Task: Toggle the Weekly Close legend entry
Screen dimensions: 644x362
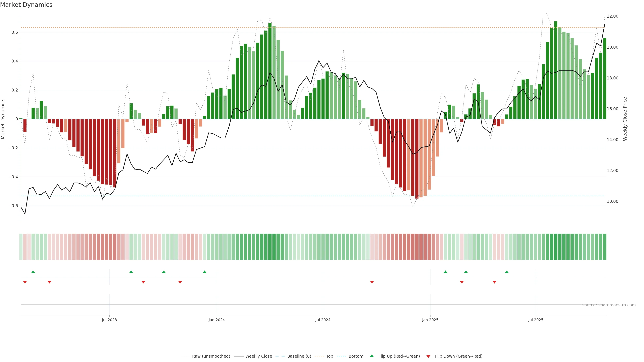Action: [258, 356]
